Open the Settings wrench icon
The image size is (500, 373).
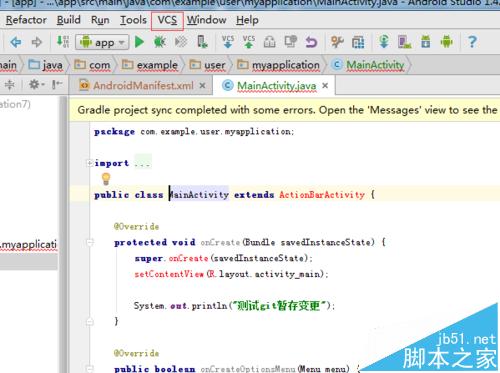(x=337, y=42)
